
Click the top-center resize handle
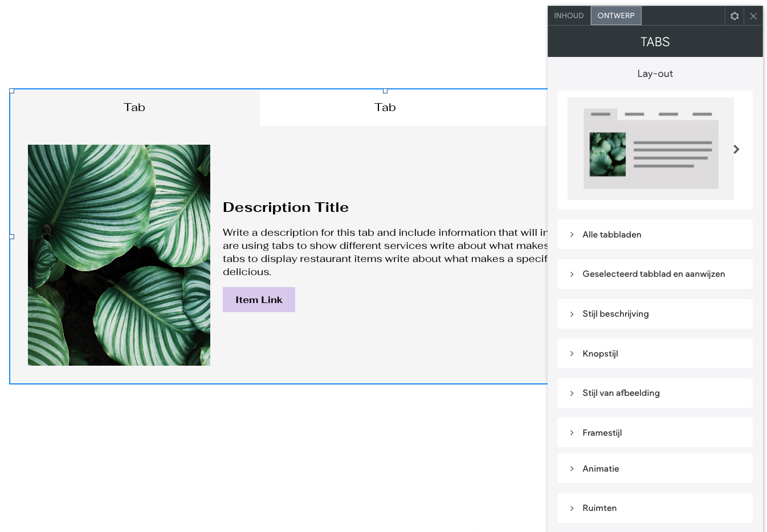click(385, 91)
